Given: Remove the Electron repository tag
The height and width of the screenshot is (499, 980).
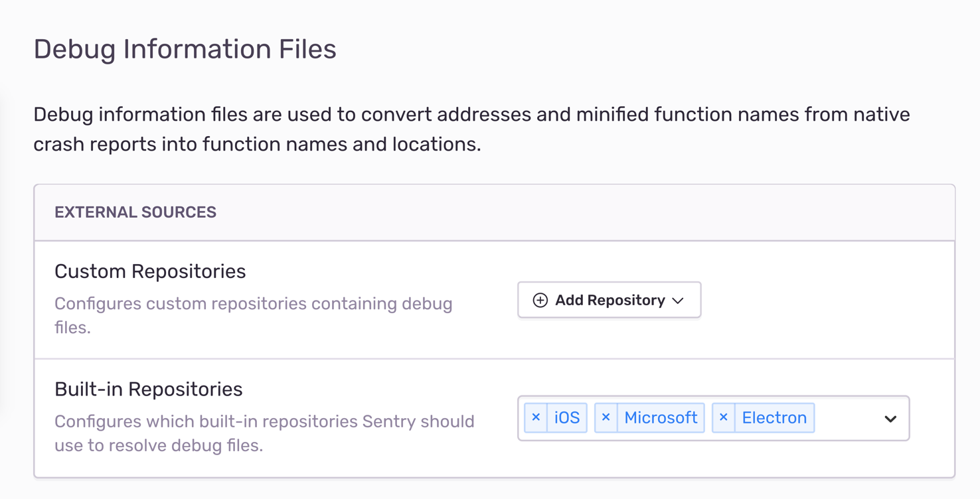Looking at the screenshot, I should click(x=723, y=418).
